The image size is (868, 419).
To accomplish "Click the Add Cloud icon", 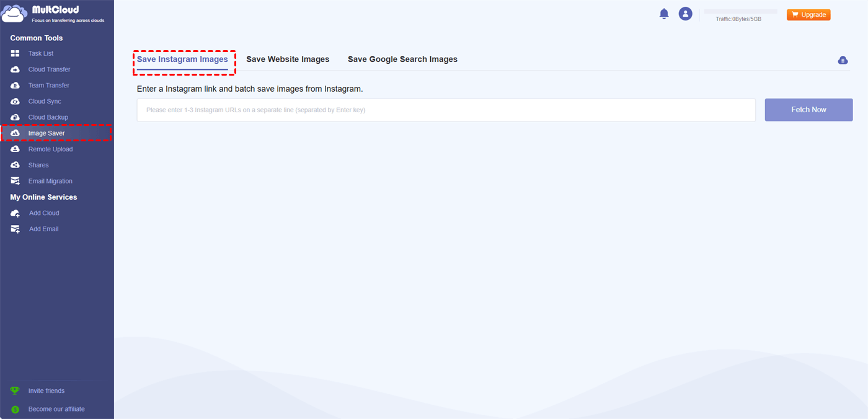I will (x=15, y=213).
